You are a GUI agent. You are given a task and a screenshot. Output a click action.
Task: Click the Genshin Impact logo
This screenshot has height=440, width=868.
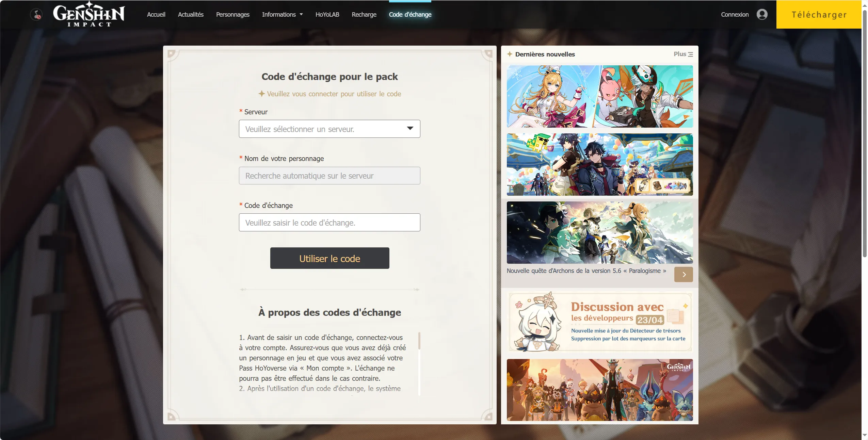click(89, 14)
